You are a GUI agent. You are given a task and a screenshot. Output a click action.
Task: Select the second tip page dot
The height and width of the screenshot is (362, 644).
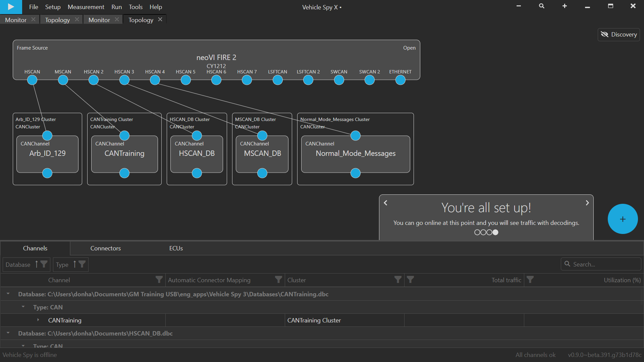click(483, 232)
